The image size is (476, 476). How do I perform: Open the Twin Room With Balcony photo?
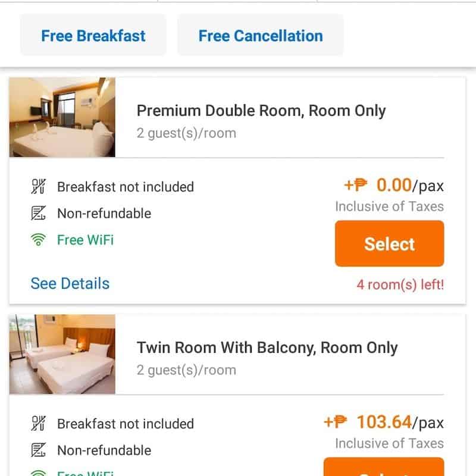point(62,354)
